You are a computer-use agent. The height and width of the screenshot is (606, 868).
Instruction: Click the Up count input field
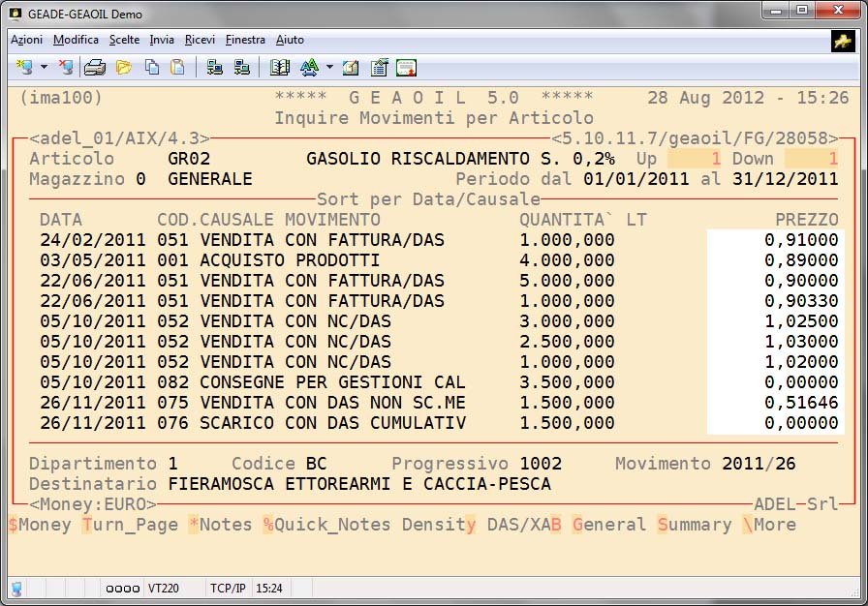(x=696, y=159)
